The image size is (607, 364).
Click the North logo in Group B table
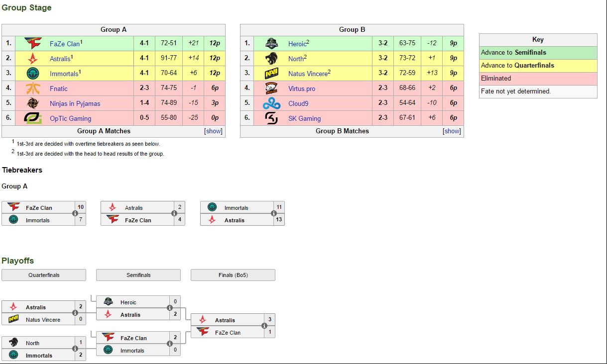tap(271, 58)
